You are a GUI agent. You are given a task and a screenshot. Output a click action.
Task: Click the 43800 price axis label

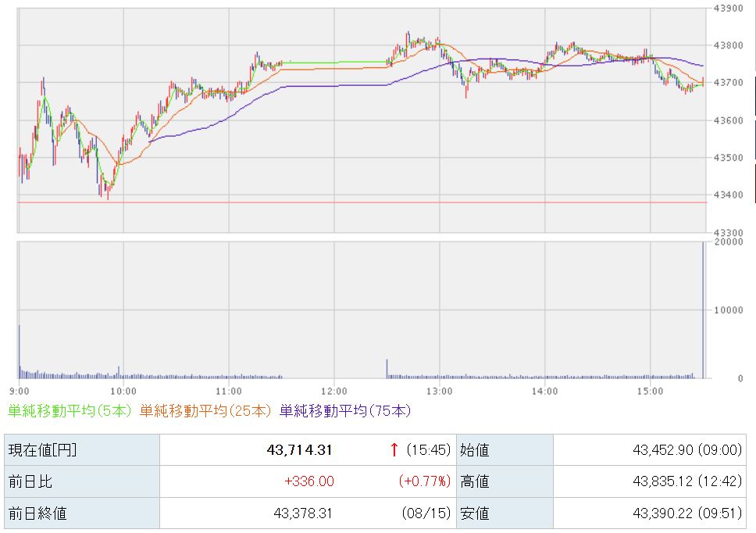[728, 45]
